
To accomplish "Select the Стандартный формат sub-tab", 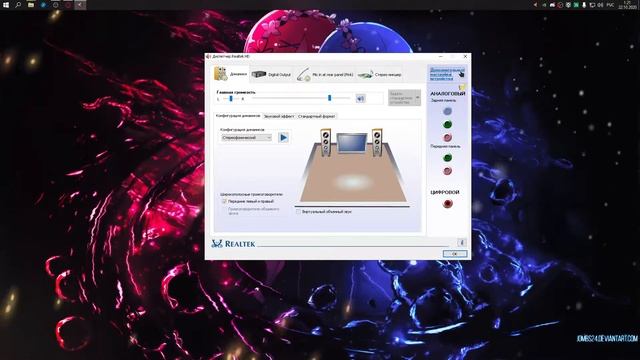I will pos(317,116).
